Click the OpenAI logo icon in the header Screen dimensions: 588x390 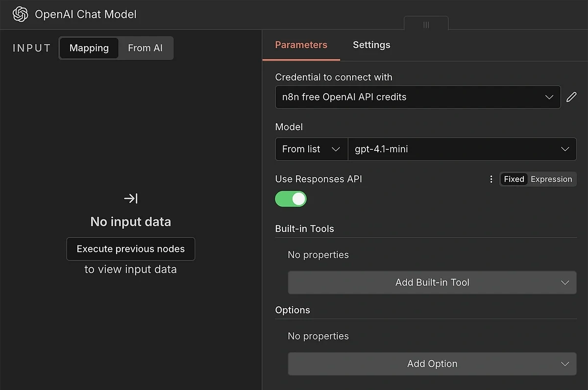pyautogui.click(x=20, y=14)
